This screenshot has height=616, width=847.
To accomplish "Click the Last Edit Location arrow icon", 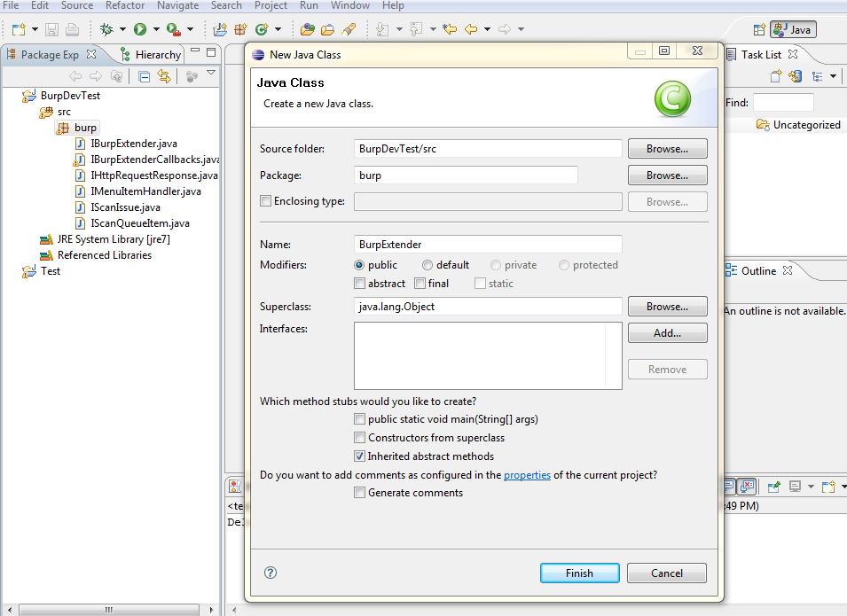I will click(x=450, y=29).
